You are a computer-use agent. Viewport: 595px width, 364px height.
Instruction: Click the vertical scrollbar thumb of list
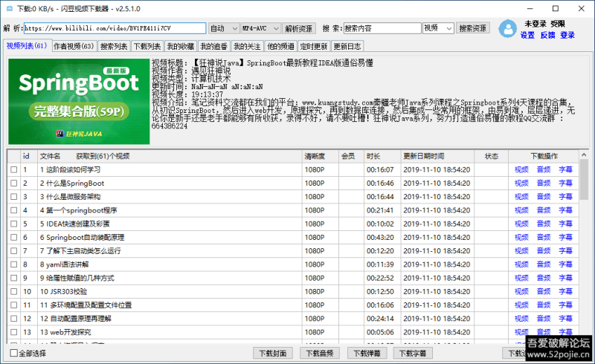[x=584, y=180]
